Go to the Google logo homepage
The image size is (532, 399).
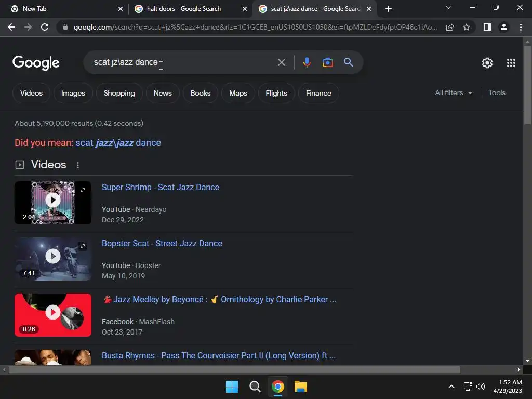click(x=36, y=63)
